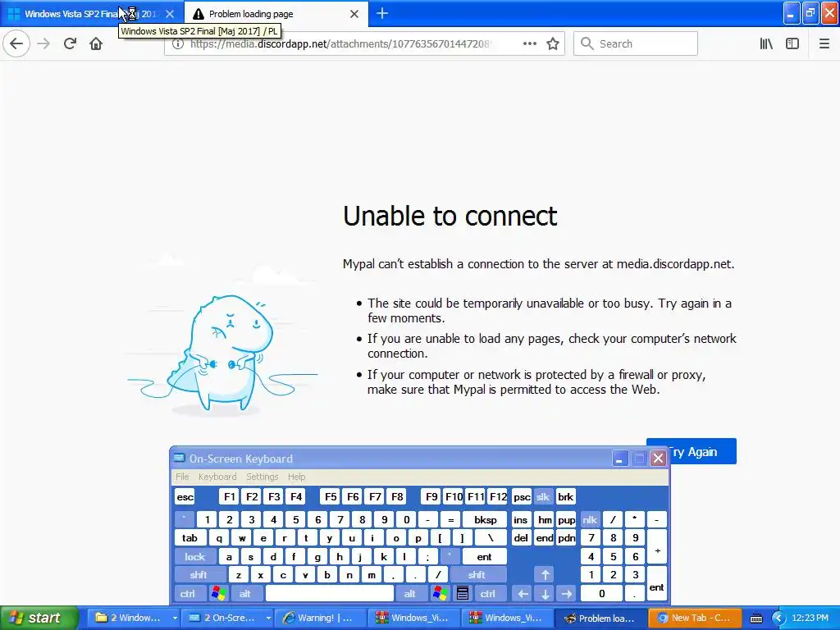Click the numpad ent key

[x=657, y=584]
